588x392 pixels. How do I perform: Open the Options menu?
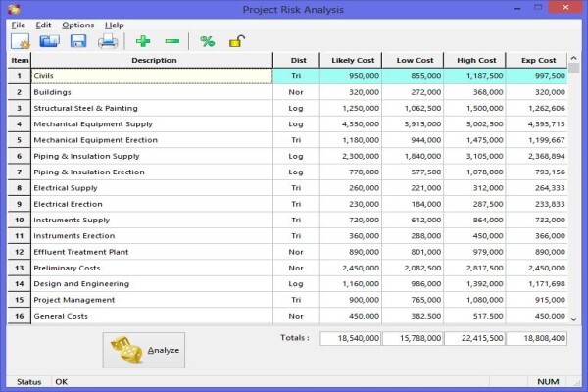pyautogui.click(x=78, y=25)
